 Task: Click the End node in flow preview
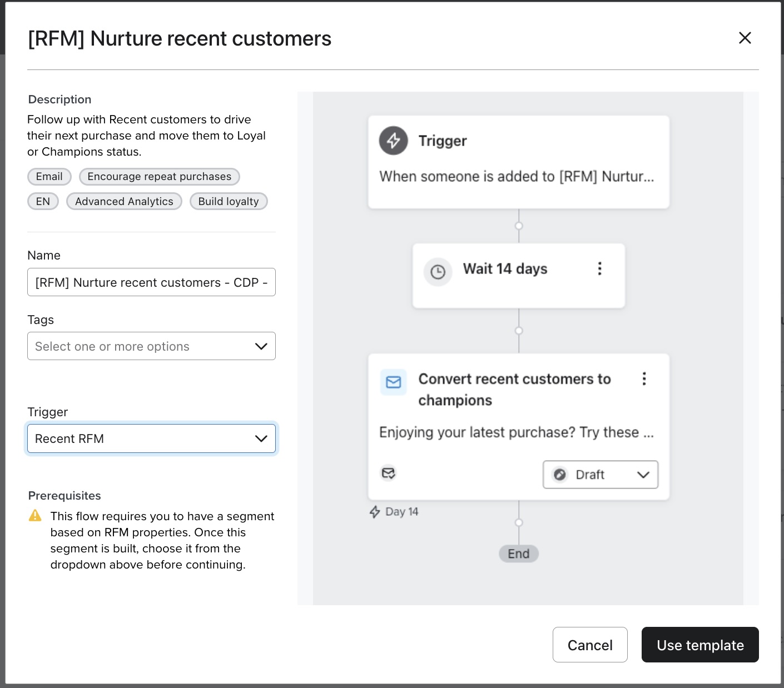(x=518, y=554)
